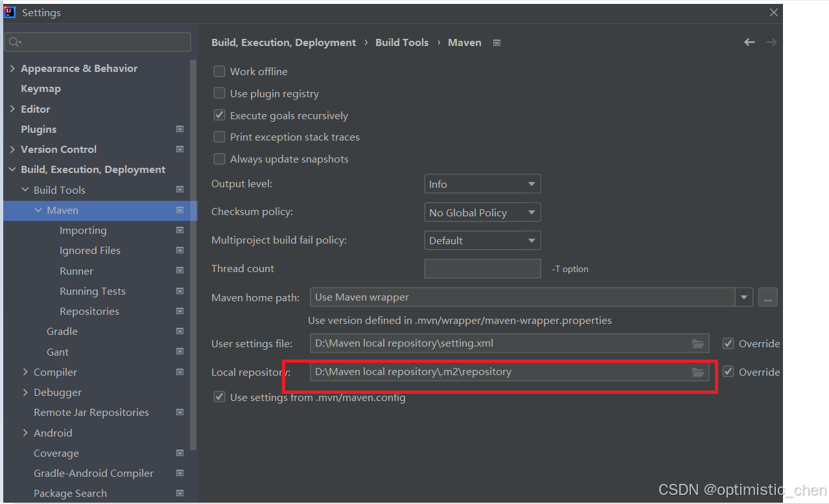Uncheck Use settings from .mvn/maven.config
Image resolution: width=829 pixels, height=504 pixels.
(x=219, y=397)
